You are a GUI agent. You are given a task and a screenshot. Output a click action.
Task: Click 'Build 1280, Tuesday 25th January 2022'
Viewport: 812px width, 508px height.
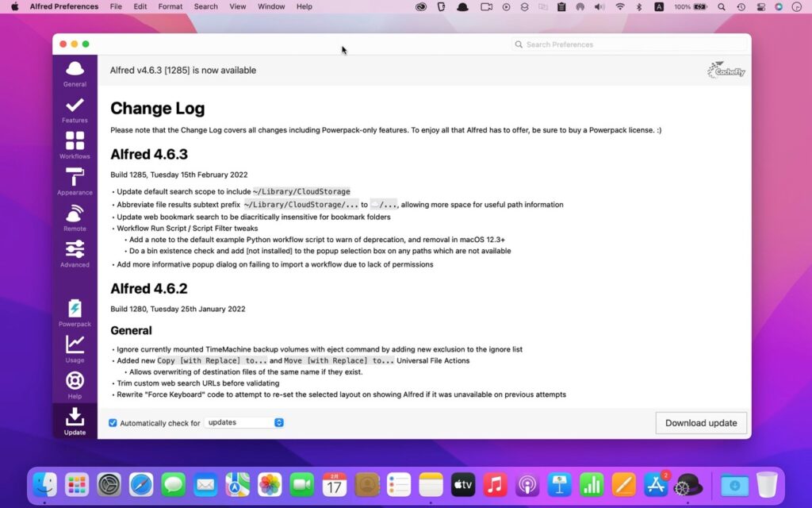[178, 309]
